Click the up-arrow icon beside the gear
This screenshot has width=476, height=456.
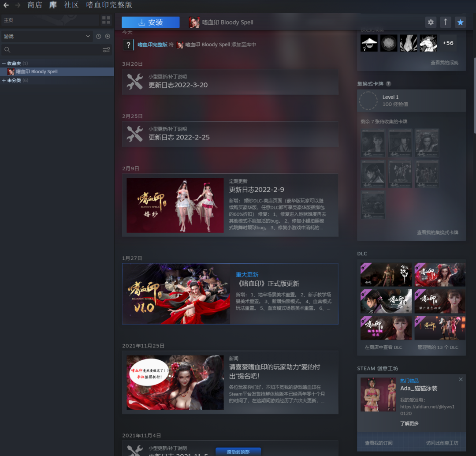coord(446,22)
